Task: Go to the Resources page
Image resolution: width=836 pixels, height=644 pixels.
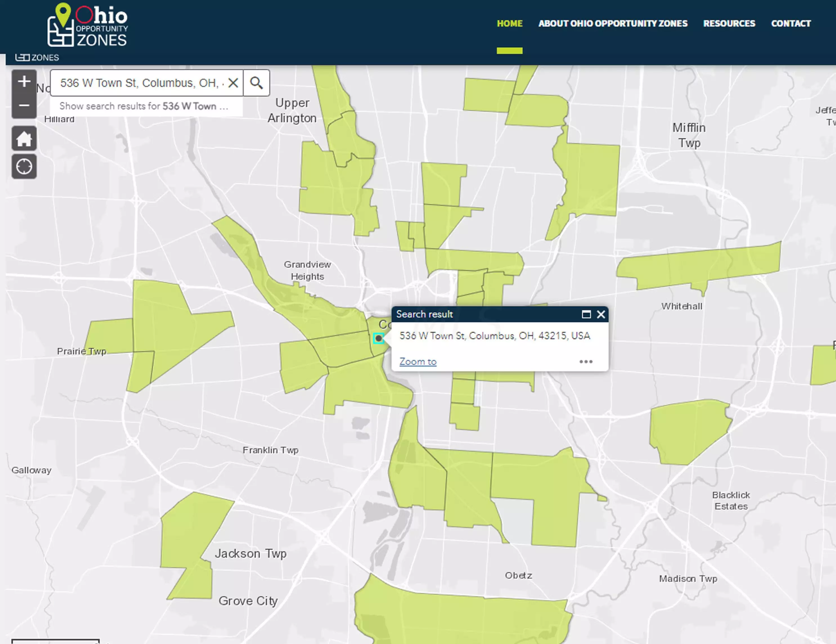Action: (729, 24)
